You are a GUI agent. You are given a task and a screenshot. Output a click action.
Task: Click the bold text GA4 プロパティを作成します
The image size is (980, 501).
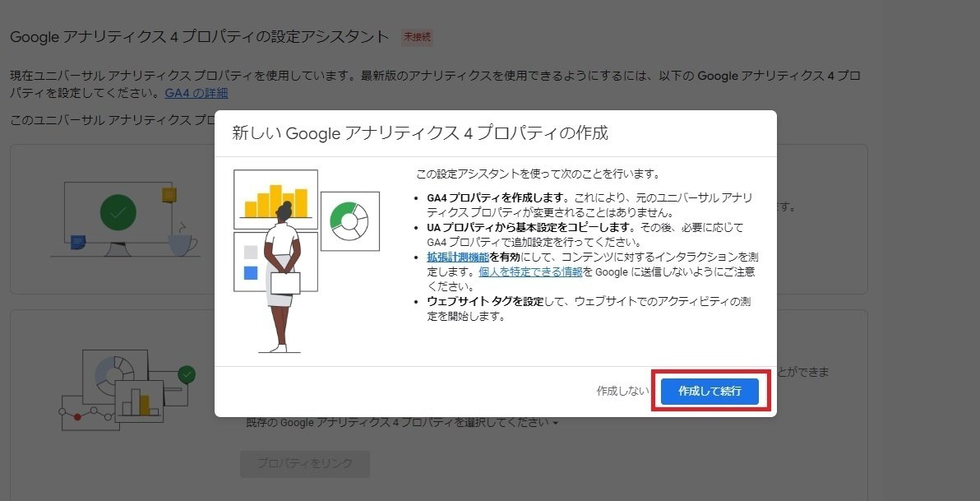pos(497,197)
